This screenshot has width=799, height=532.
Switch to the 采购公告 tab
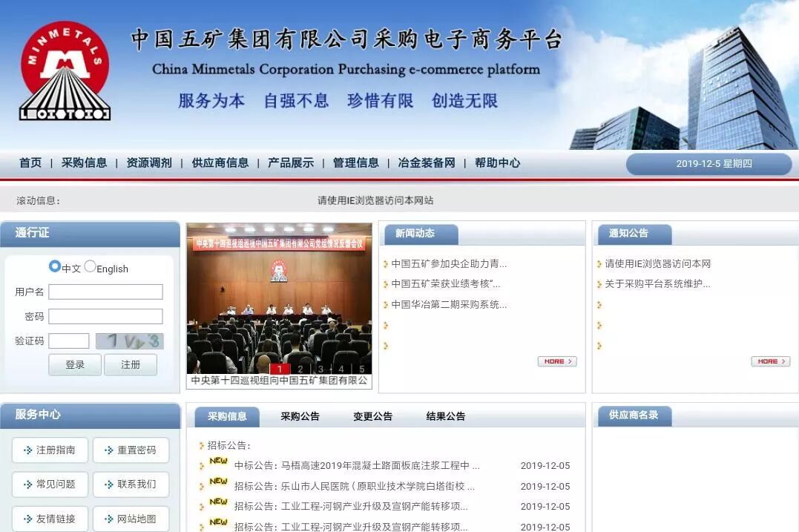pyautogui.click(x=300, y=416)
